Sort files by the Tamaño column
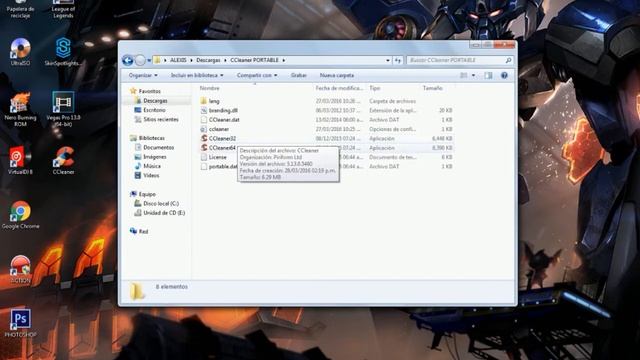640x360 pixels. pos(433,88)
